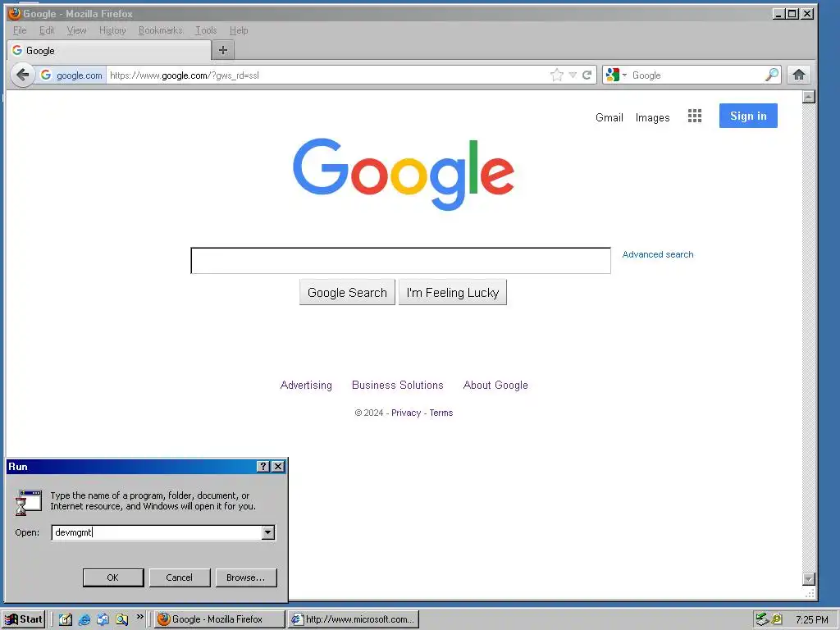
Task: Click the Firefox logo in the title bar
Action: [14, 13]
